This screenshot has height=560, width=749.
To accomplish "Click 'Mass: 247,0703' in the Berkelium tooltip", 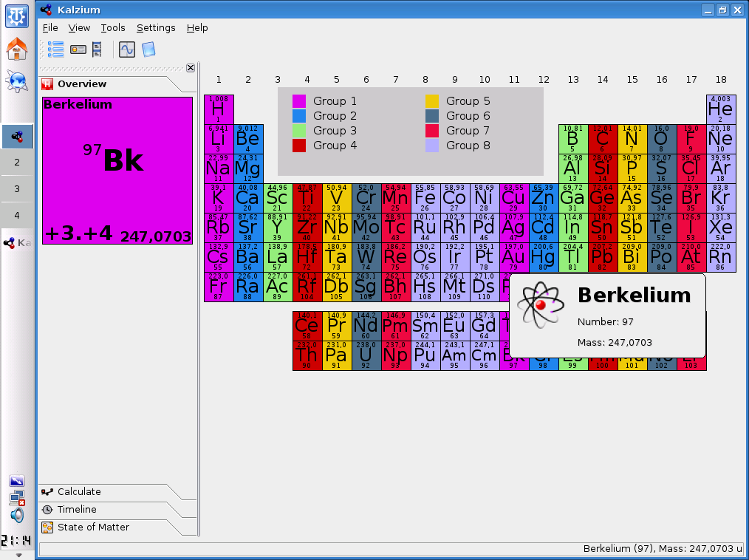I will (x=615, y=343).
